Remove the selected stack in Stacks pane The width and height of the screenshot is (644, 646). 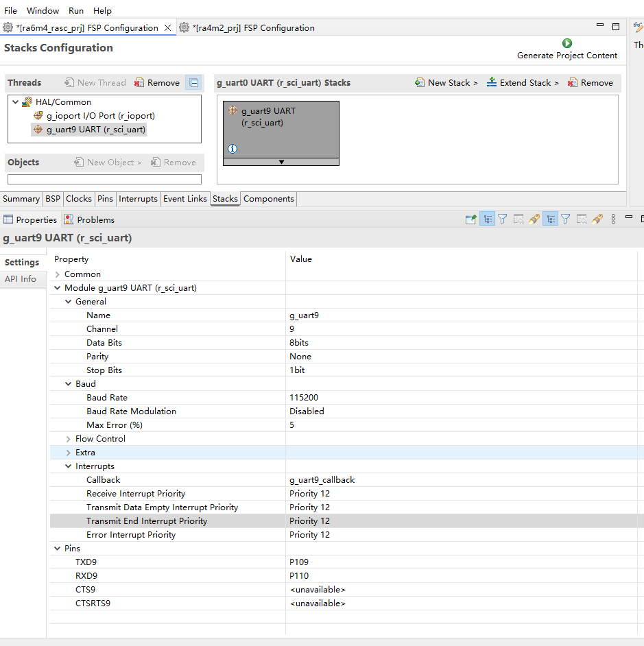[x=590, y=82]
